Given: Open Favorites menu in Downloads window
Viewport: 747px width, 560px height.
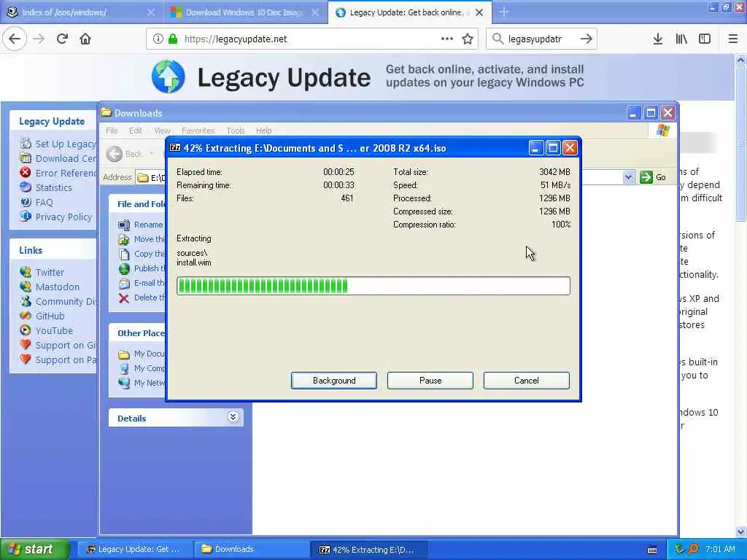Looking at the screenshot, I should (198, 131).
